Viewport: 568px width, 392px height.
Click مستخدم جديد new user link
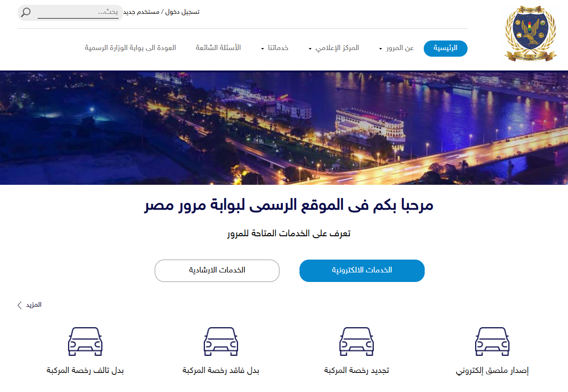pyautogui.click(x=141, y=12)
